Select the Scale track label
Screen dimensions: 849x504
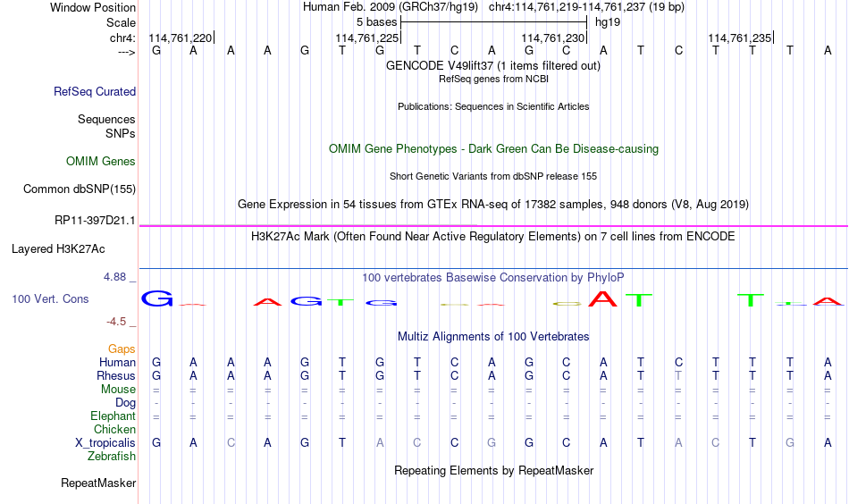tap(121, 22)
